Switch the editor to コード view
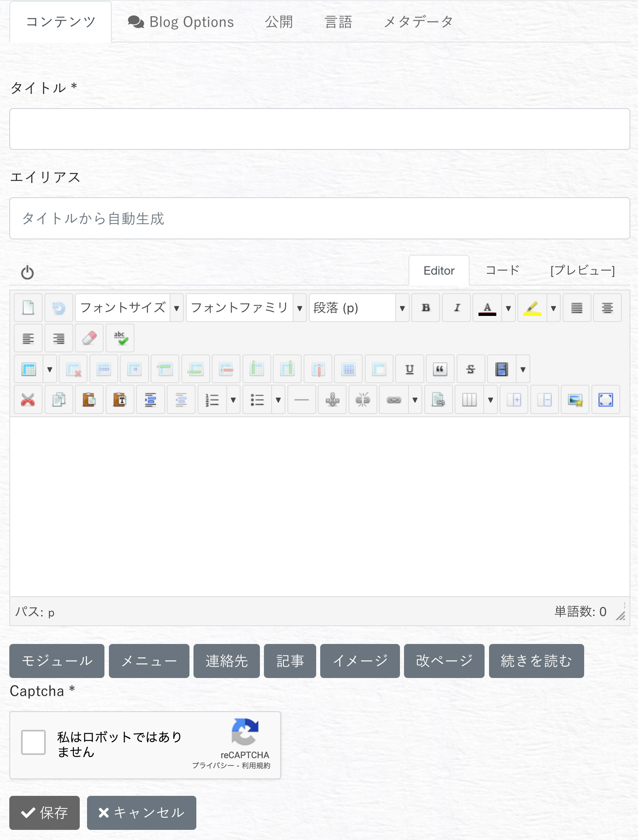 [x=502, y=271]
